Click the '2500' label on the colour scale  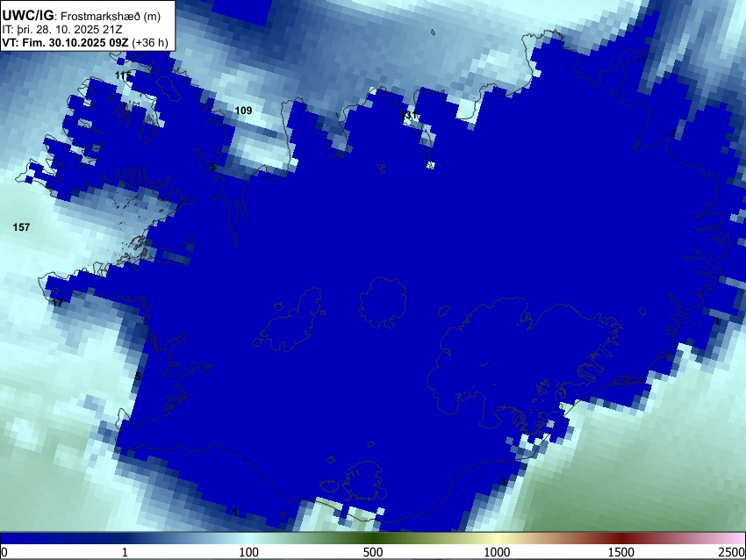tap(732, 552)
